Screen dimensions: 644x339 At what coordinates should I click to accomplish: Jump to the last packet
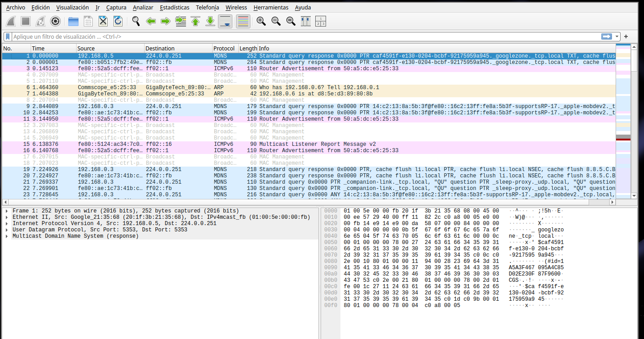[x=210, y=21]
